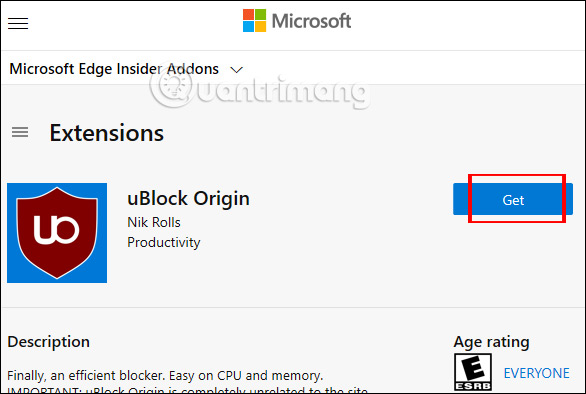586x394 pixels.
Task: Get the uBlock Origin extension
Action: coord(513,199)
